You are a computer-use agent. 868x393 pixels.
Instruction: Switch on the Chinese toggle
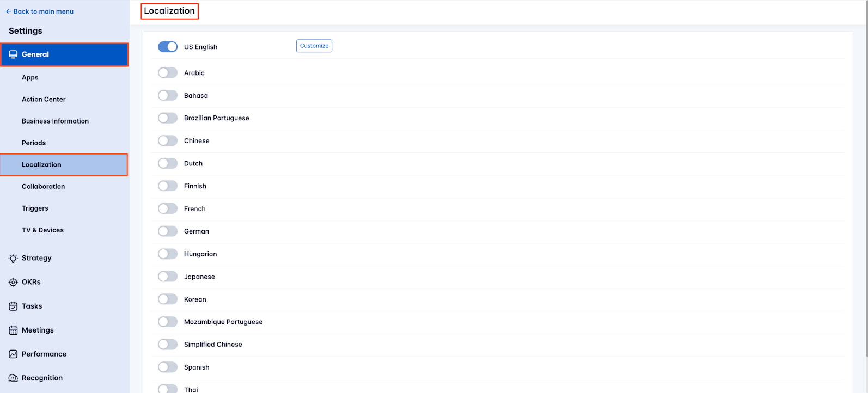[168, 140]
